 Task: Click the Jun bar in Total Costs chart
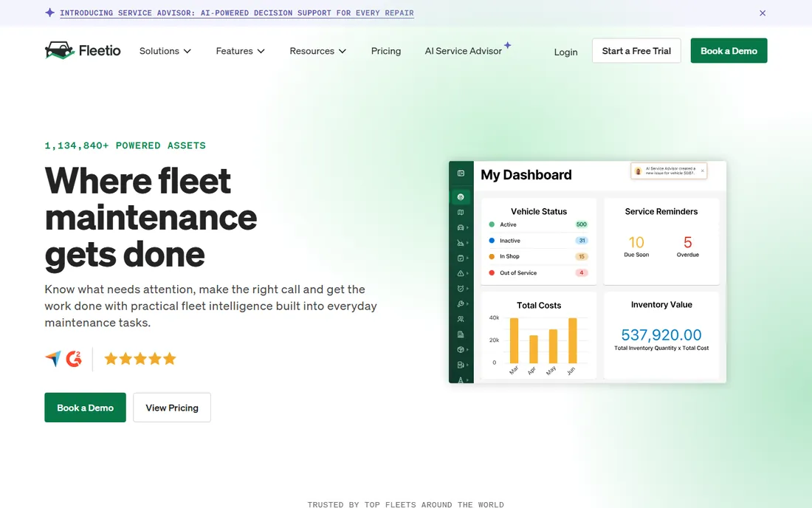click(x=572, y=340)
